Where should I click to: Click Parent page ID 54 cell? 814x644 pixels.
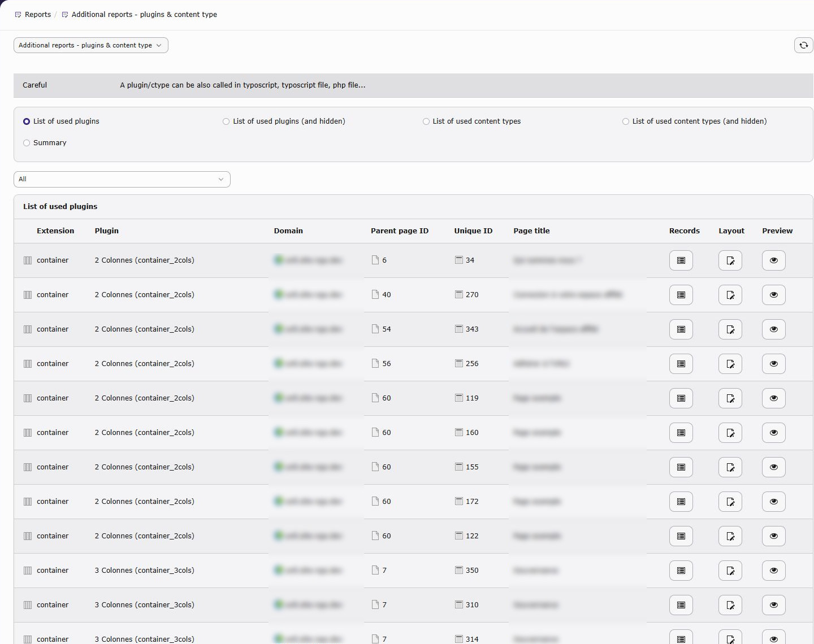coord(382,329)
